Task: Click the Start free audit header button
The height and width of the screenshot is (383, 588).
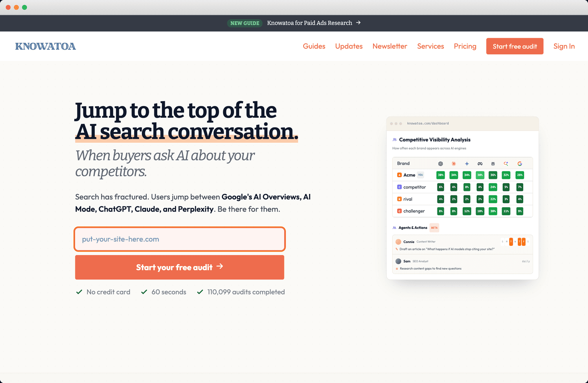Action: click(515, 46)
